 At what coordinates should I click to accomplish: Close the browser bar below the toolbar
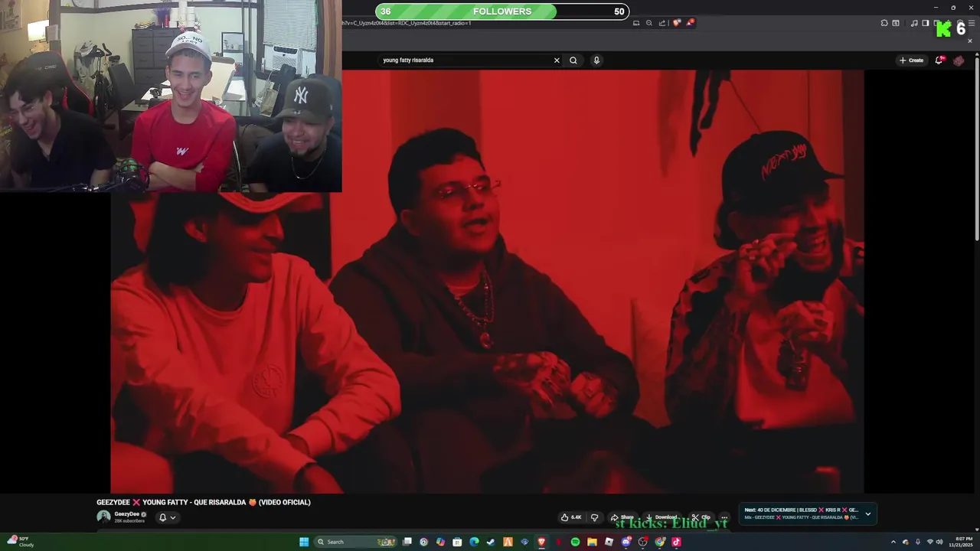(969, 41)
